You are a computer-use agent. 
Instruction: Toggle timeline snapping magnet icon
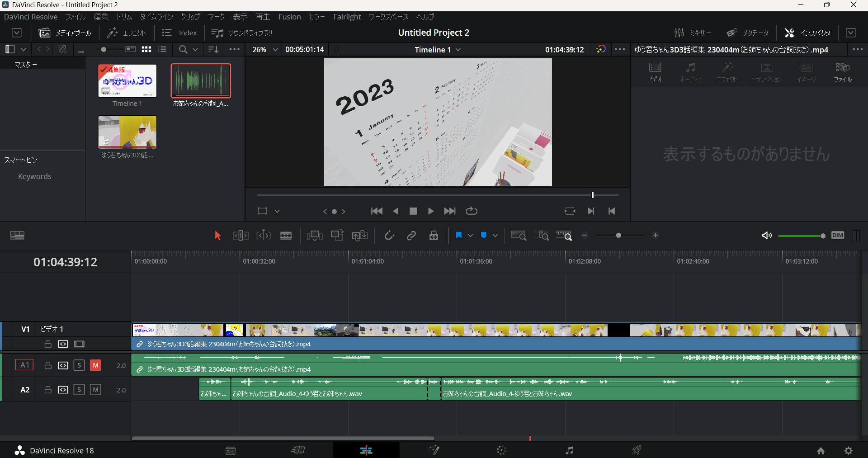(389, 236)
